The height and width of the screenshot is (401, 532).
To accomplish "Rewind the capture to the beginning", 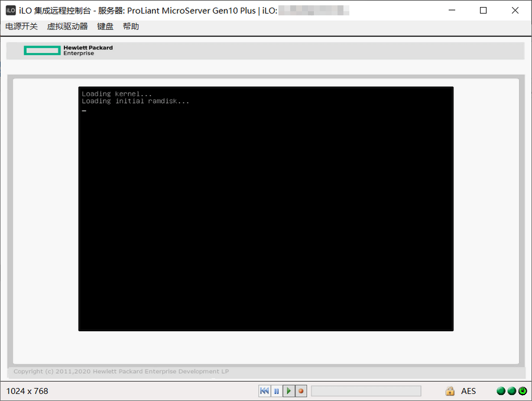I will pyautogui.click(x=264, y=391).
